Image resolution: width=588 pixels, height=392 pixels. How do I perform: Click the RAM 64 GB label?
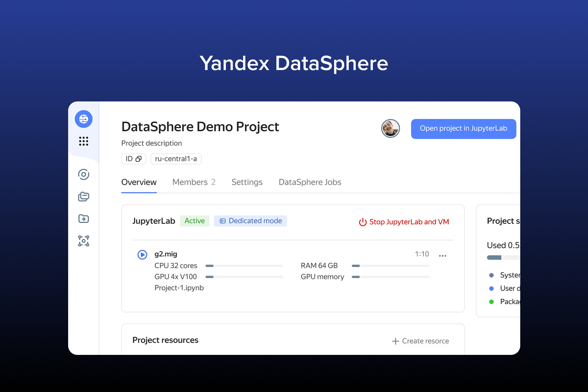click(x=319, y=266)
